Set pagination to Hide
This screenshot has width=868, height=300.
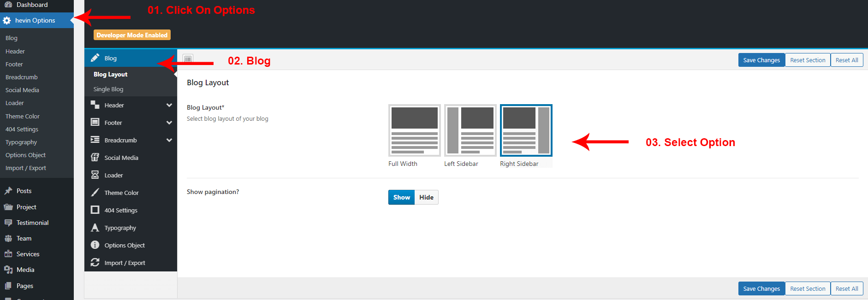click(426, 197)
